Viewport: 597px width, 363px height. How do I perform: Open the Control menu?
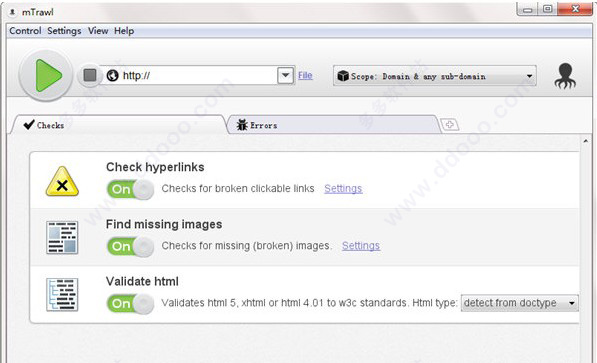point(25,31)
